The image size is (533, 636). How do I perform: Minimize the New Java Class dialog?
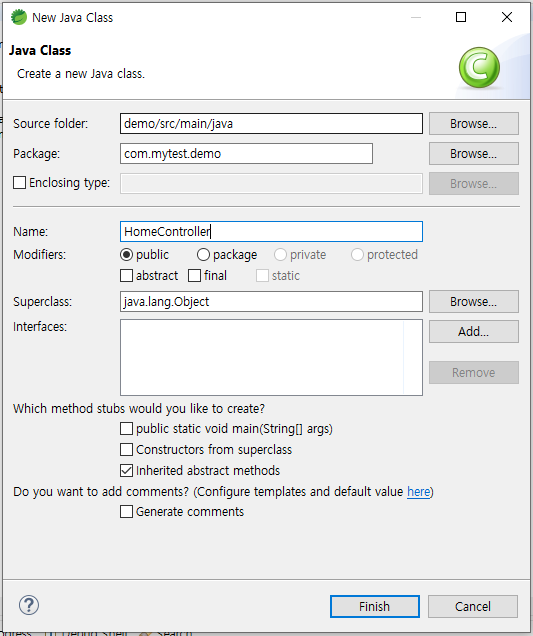coord(416,17)
